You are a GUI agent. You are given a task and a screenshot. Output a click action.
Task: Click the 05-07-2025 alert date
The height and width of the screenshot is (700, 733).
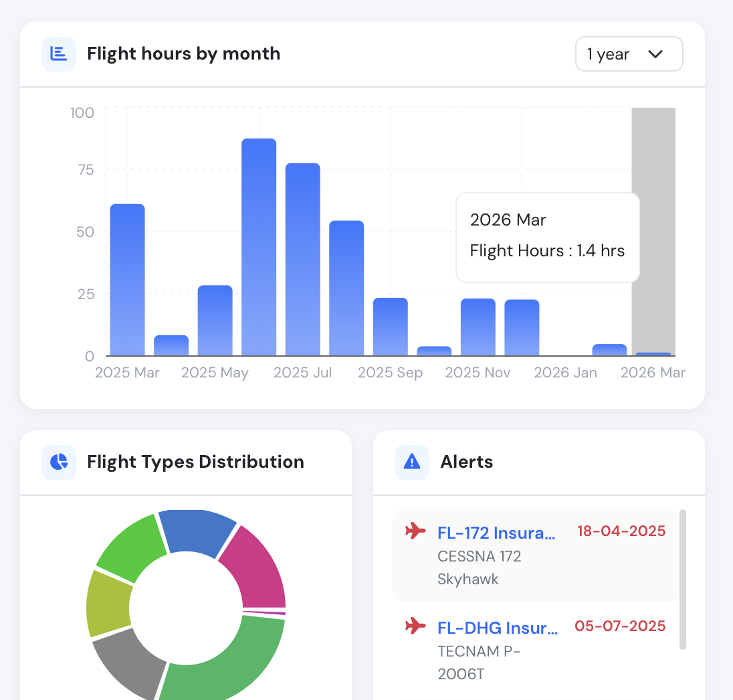620,626
